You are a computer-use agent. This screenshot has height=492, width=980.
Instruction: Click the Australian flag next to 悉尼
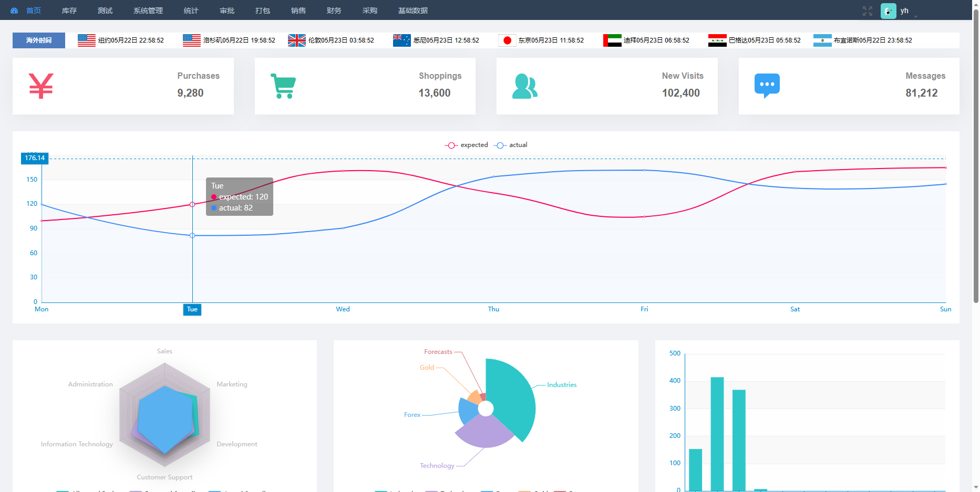tap(402, 40)
